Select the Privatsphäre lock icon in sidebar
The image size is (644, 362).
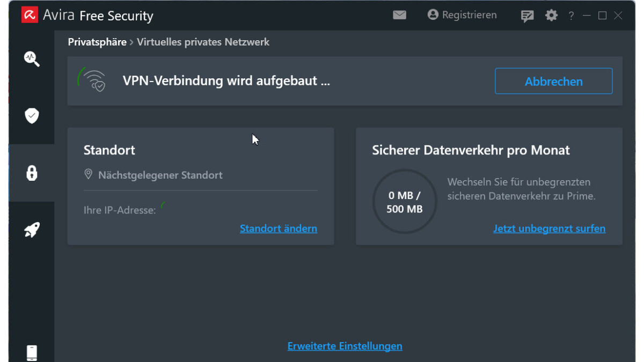coord(31,172)
